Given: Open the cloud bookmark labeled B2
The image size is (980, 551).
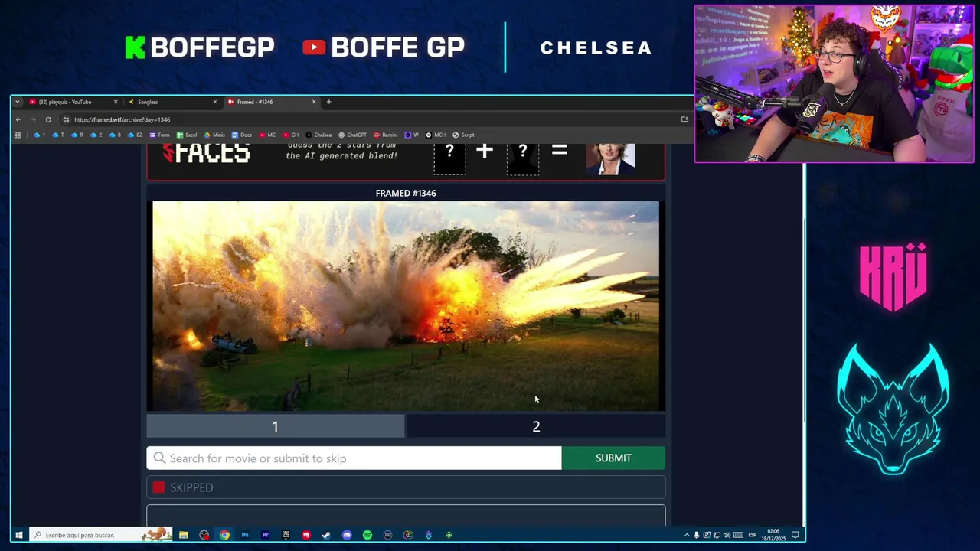Looking at the screenshot, I should [135, 135].
